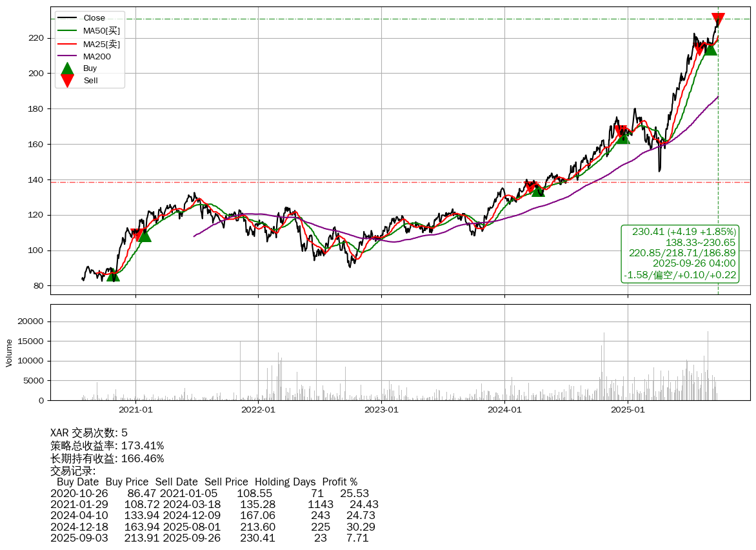756x550 pixels.
Task: Select the September 2025 buy marker near 214
Action: (710, 49)
